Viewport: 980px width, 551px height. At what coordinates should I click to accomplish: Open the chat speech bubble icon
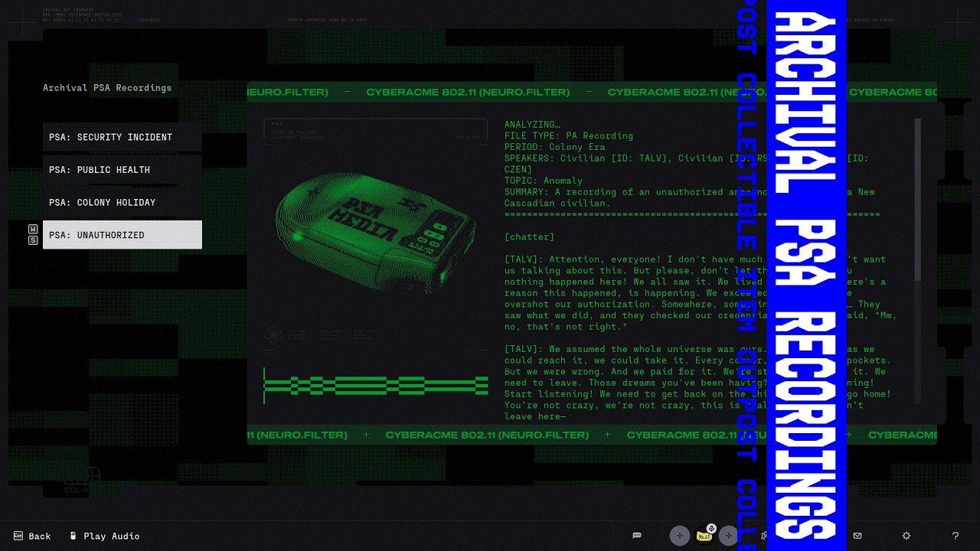(637, 536)
